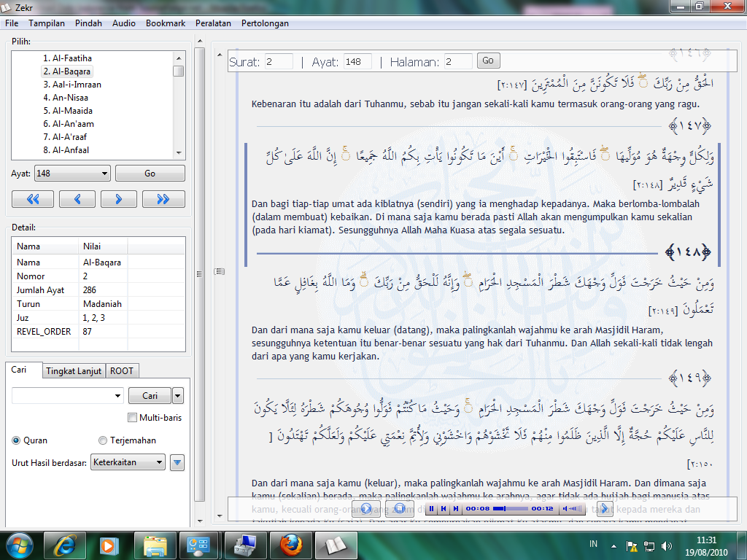Jump to the first sura with the double-left arrow
The width and height of the screenshot is (747, 560).
pyautogui.click(x=33, y=199)
